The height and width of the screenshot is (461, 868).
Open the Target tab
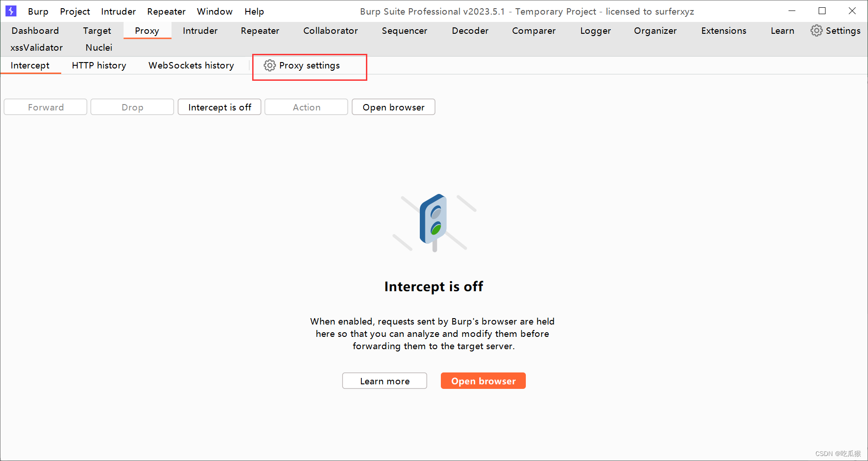(96, 31)
